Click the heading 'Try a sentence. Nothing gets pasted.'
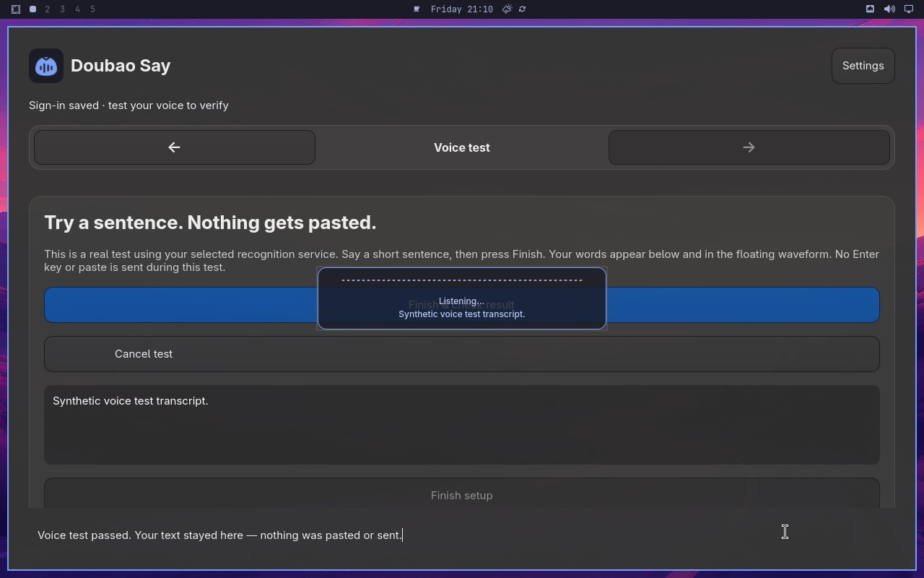The image size is (924, 578). coord(210,223)
